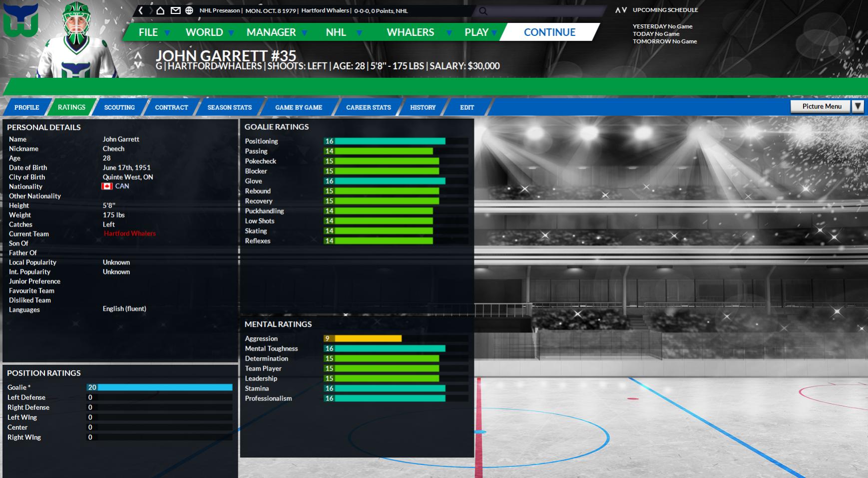Click the TOMORROW No Game schedule entry
The image size is (868, 478).
point(665,41)
